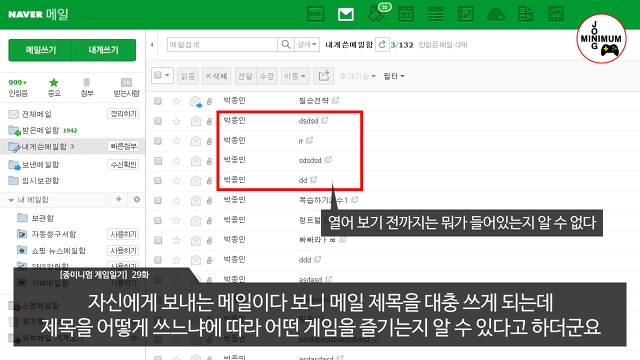Open the Naver Office document icon
This screenshot has height=360, width=640.
click(x=526, y=14)
